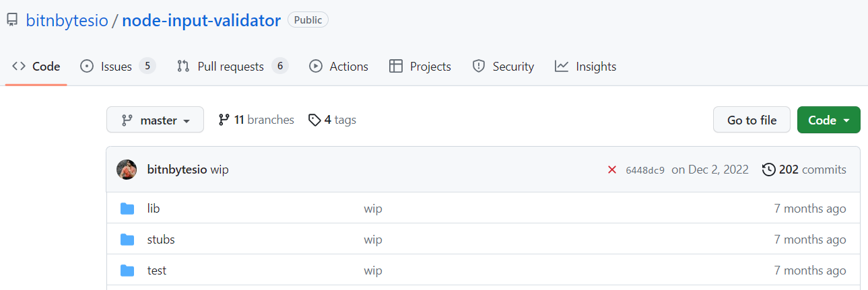Image resolution: width=868 pixels, height=290 pixels.
Task: Click the Go to file button
Action: click(x=752, y=120)
